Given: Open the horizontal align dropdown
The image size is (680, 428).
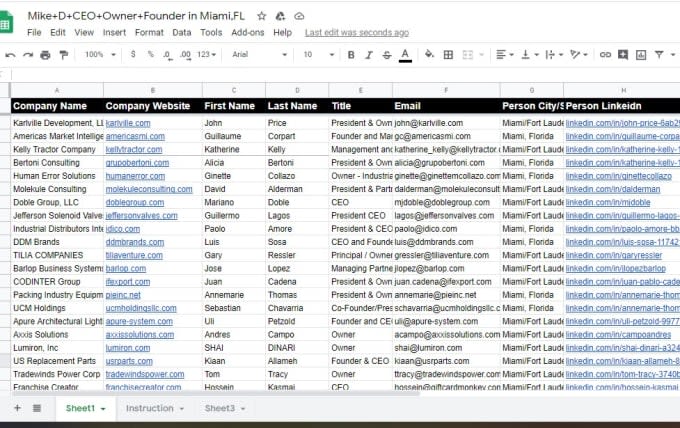Looking at the screenshot, I should (x=505, y=55).
